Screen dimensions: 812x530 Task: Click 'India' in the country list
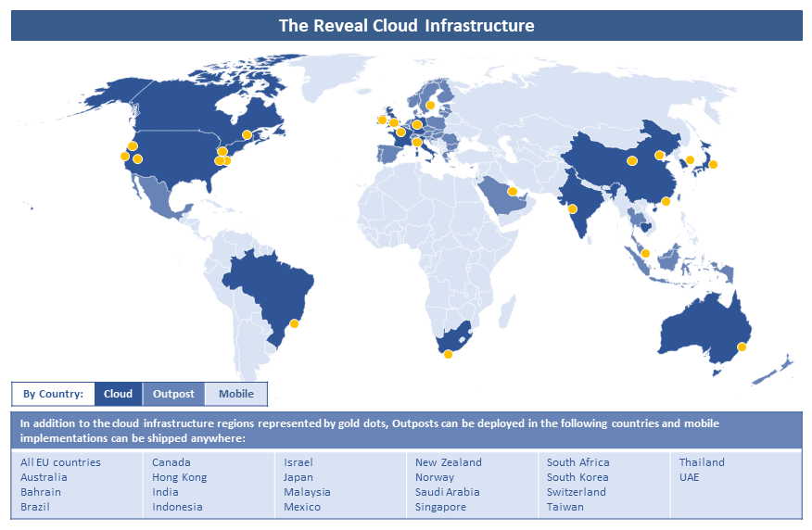point(165,492)
